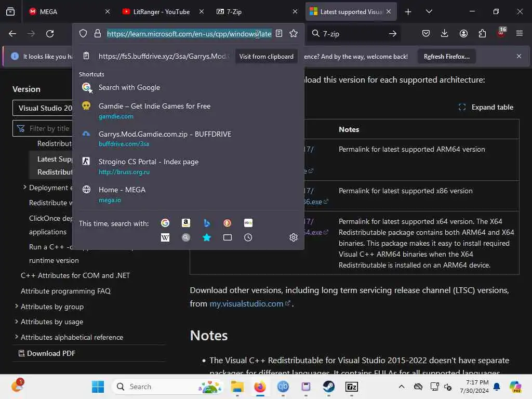Search open tabs with the tab icon
Screen dimensions: 532x399
[x=228, y=237]
